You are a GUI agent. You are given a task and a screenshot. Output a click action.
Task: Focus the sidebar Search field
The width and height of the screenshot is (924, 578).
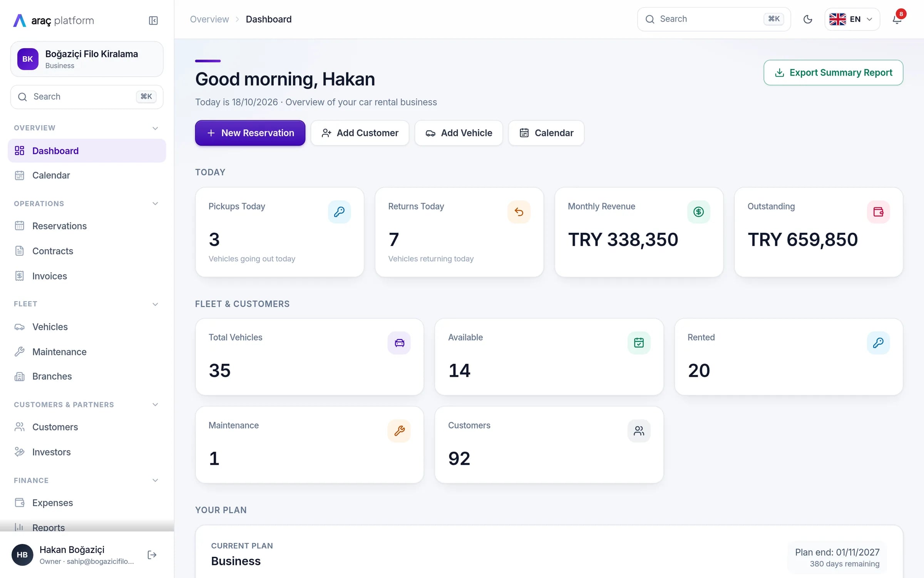87,97
